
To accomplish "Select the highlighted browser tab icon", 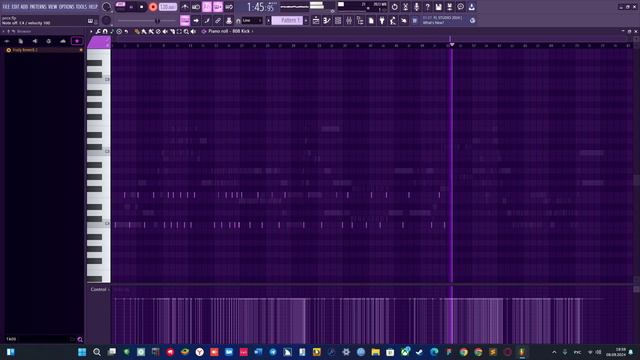I will click(77, 41).
